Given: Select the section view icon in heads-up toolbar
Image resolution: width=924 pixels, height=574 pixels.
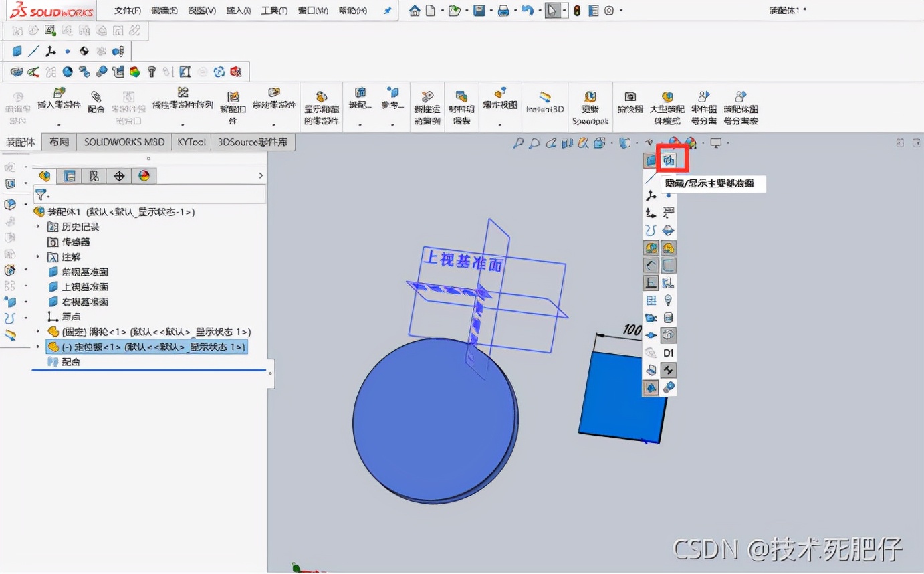Looking at the screenshot, I should [566, 143].
